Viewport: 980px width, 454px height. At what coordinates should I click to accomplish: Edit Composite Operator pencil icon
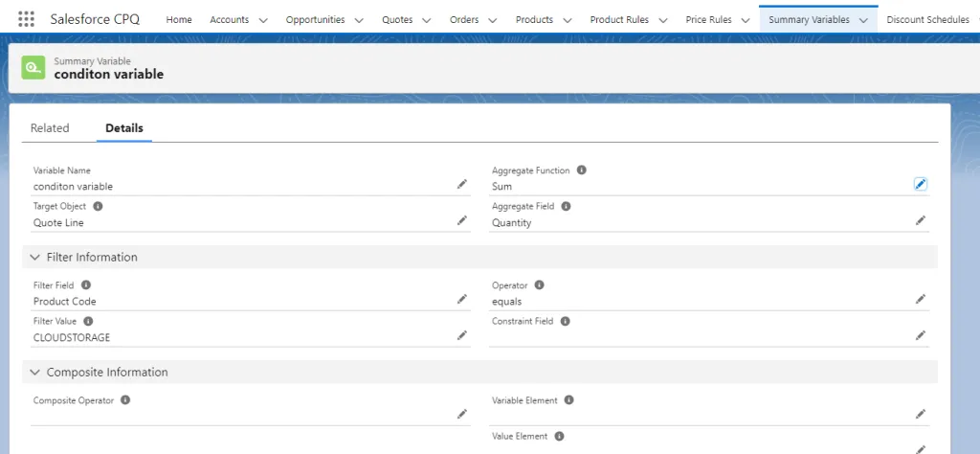point(462,414)
